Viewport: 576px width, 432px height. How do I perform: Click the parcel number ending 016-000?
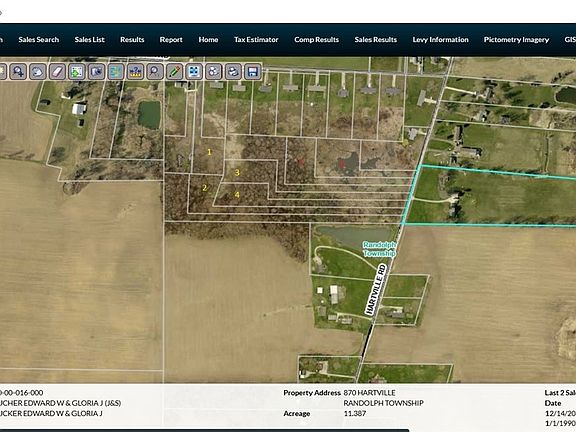pos(21,393)
